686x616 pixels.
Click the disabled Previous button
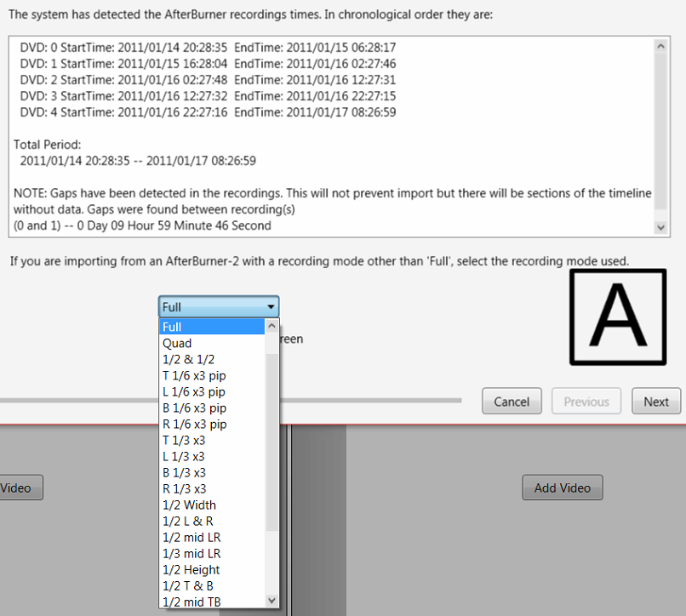(x=586, y=402)
